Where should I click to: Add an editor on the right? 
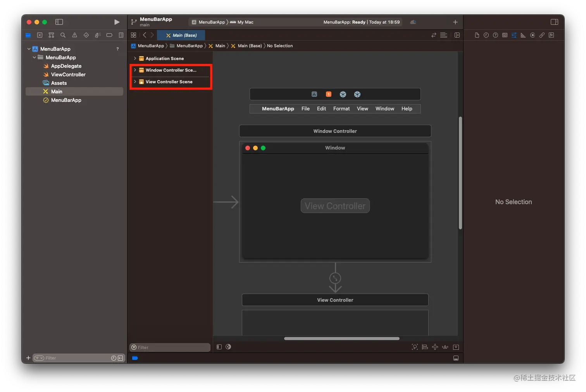457,35
